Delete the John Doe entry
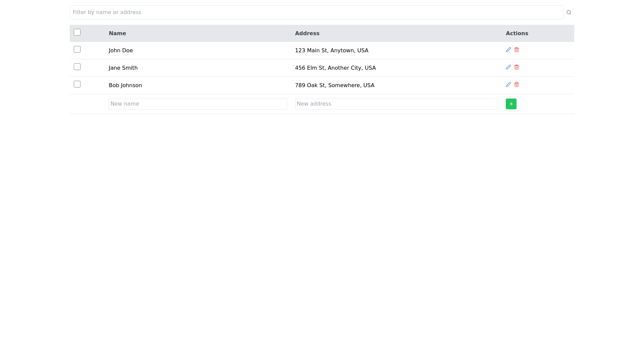This screenshot has width=644, height=362. coord(517,50)
